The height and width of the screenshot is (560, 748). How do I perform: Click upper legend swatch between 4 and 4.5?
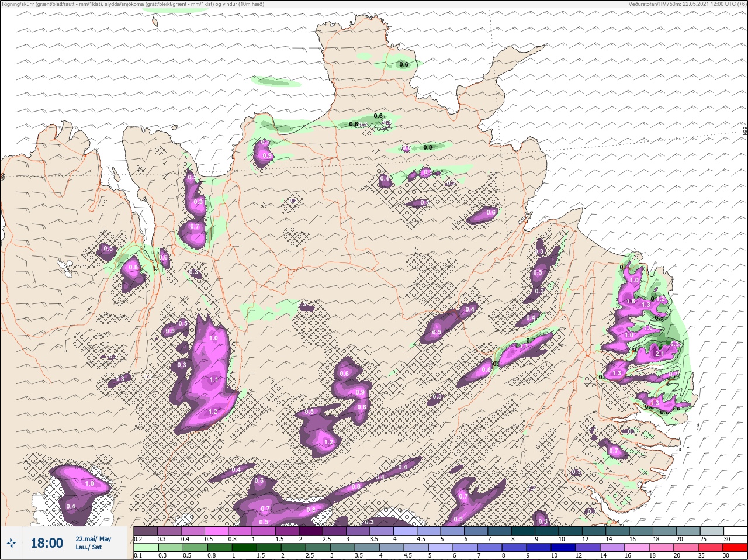(406, 531)
